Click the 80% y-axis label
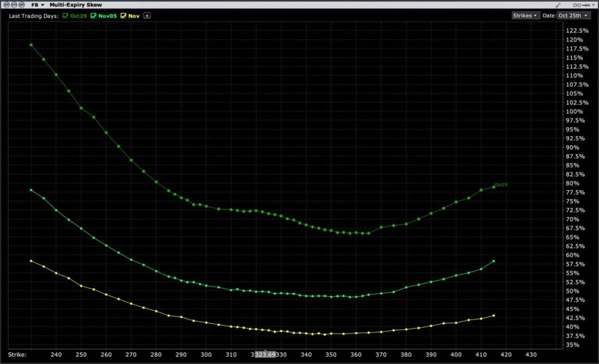This screenshot has height=364, width=599. tap(573, 183)
